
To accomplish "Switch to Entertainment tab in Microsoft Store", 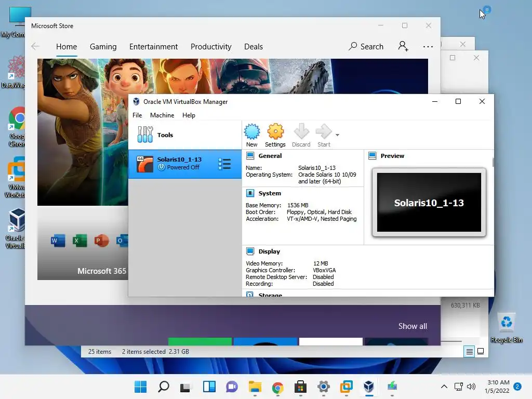I will [x=153, y=46].
